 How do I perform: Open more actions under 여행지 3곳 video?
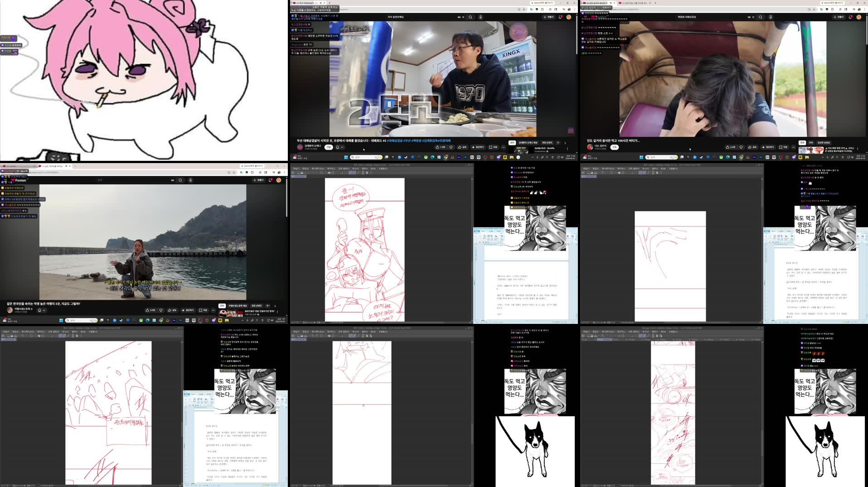(x=213, y=310)
